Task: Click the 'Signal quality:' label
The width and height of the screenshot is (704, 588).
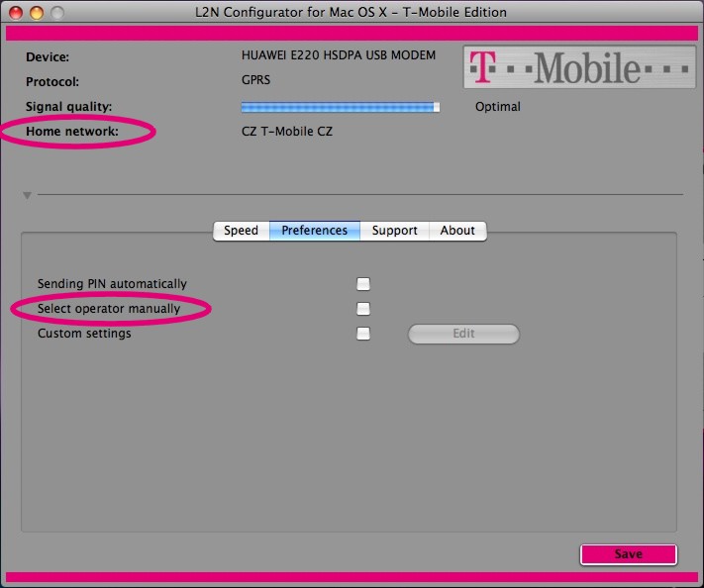Action: click(68, 107)
